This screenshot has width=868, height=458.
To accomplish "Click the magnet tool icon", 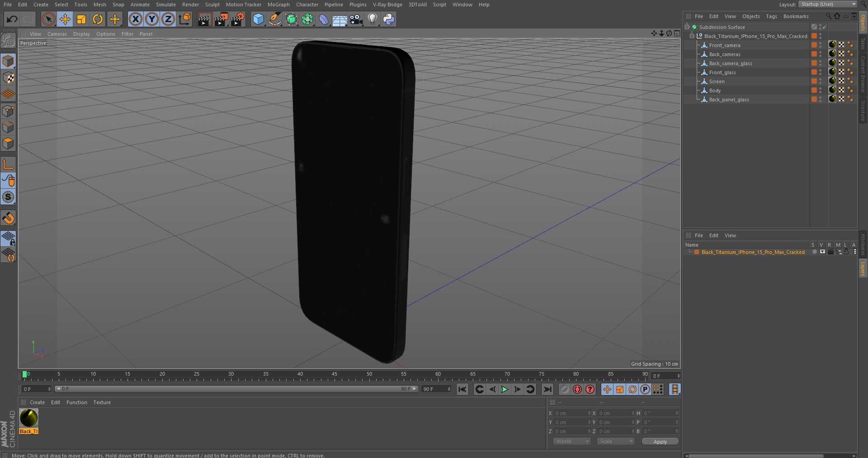I will 9,218.
